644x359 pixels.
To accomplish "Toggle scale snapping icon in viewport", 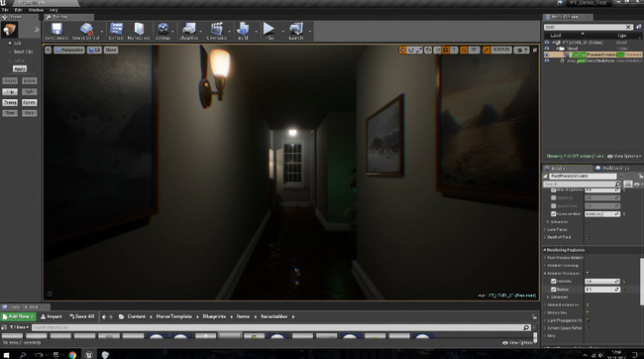I will click(x=486, y=50).
